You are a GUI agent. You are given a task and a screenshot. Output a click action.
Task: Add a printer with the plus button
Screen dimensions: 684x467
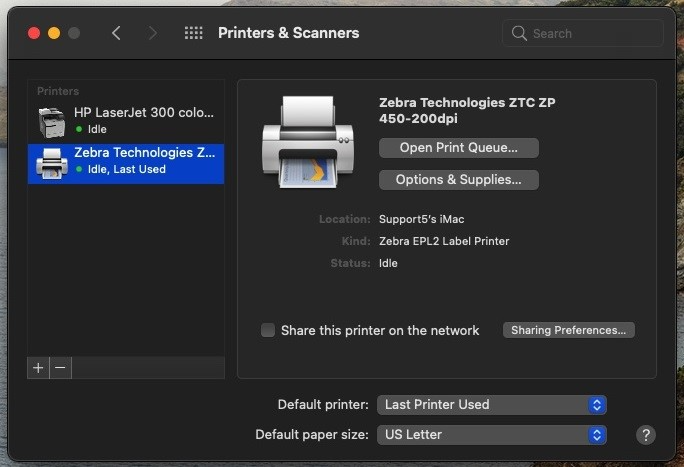click(x=38, y=368)
